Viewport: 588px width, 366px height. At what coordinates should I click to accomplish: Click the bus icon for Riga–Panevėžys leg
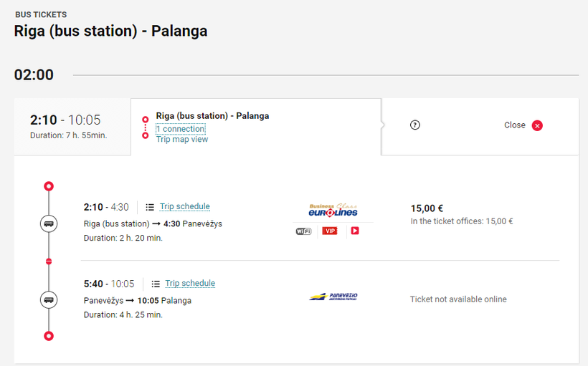pos(49,223)
